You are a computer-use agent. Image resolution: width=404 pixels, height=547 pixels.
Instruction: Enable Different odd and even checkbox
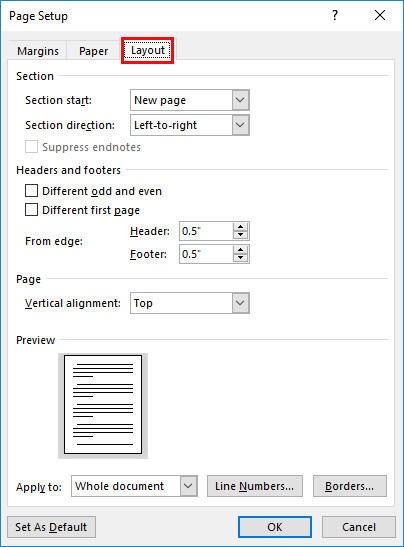(31, 191)
